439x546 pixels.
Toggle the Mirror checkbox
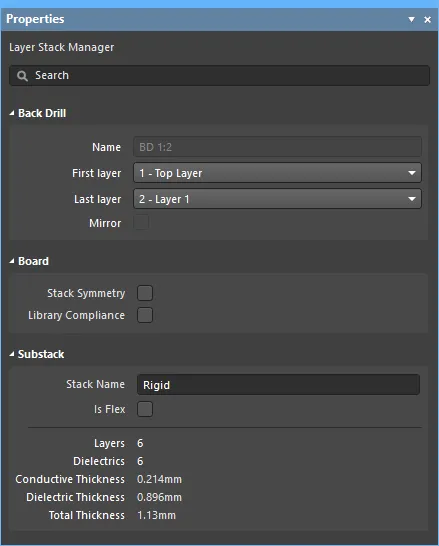pyautogui.click(x=141, y=223)
